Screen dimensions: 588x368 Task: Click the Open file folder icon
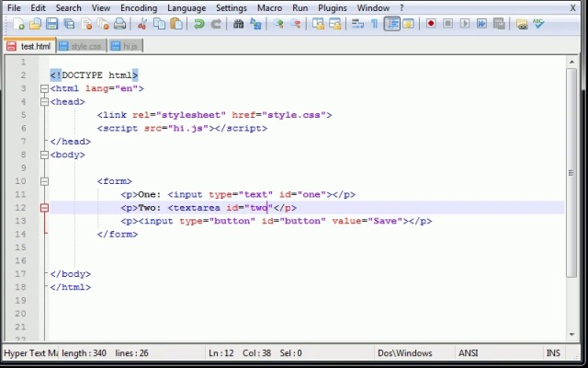point(35,24)
